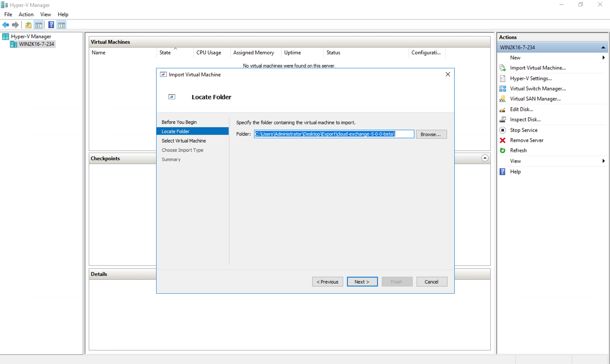Go to the Select Virtual Machine wizard step
This screenshot has height=364, width=610.
184,141
